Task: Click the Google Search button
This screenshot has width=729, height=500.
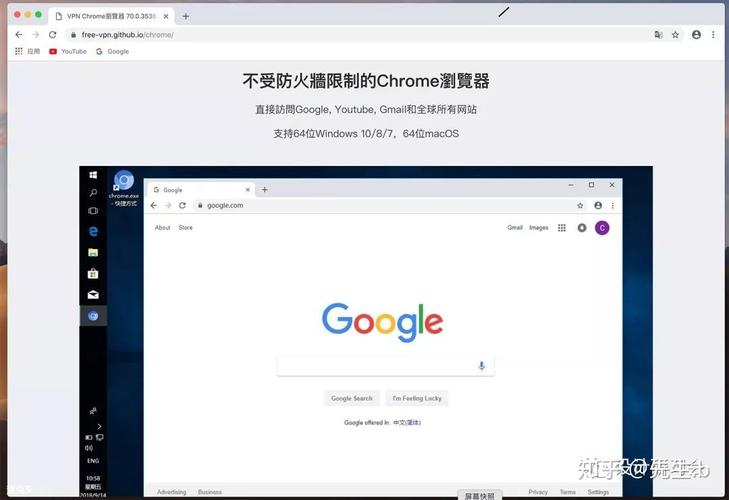Action: 351,398
